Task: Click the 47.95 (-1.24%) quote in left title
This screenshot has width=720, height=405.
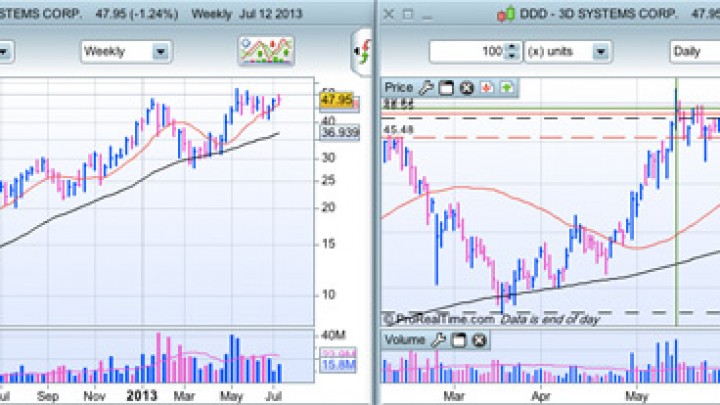Action: pos(137,14)
